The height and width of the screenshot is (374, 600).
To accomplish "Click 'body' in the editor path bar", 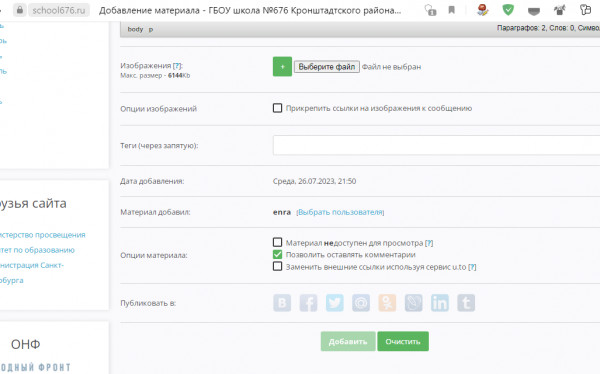I will click(135, 29).
